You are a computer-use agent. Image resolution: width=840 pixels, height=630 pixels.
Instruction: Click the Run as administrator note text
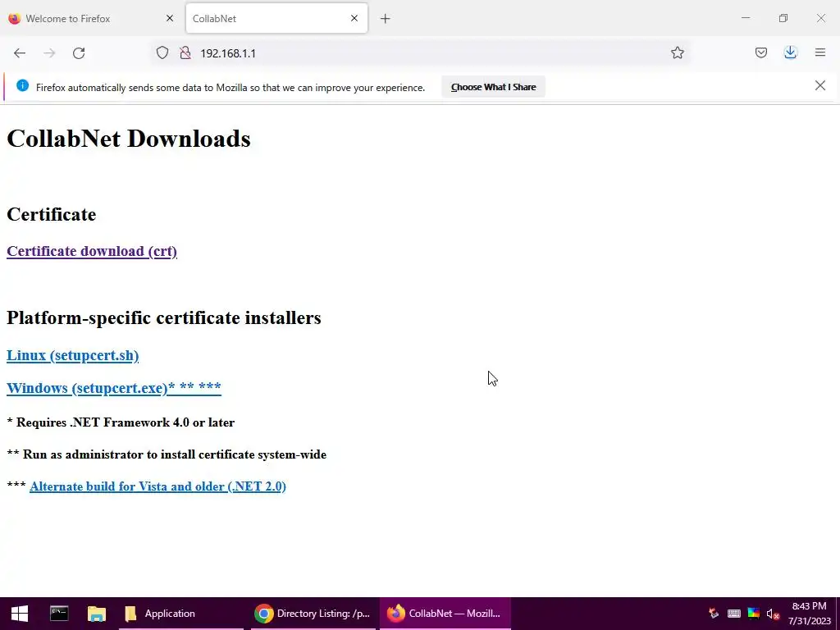[x=167, y=454]
